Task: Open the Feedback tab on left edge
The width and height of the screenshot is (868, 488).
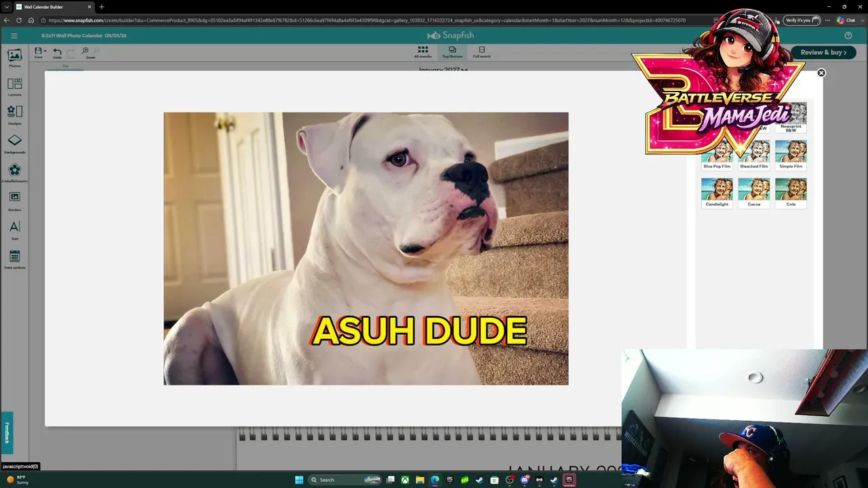Action: 7,432
